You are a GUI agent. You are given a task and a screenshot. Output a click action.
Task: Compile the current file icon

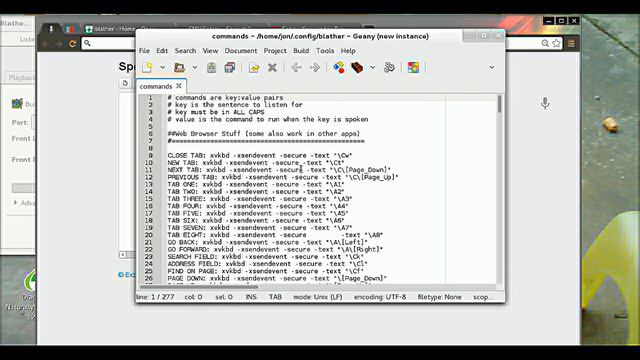coord(339,67)
